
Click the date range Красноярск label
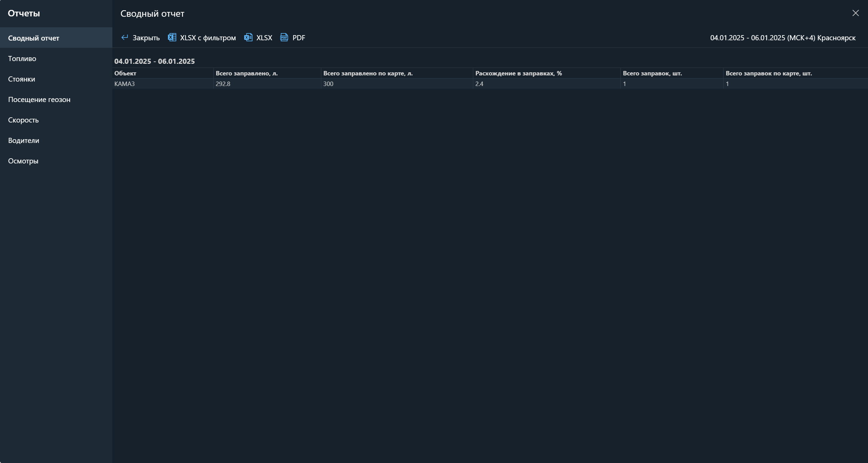tap(783, 38)
